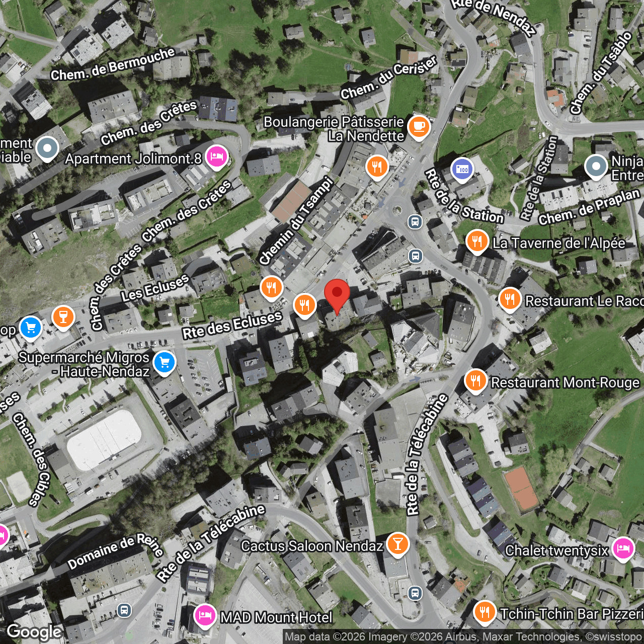Click the map data attribution text
The height and width of the screenshot is (644, 644).
(463, 636)
